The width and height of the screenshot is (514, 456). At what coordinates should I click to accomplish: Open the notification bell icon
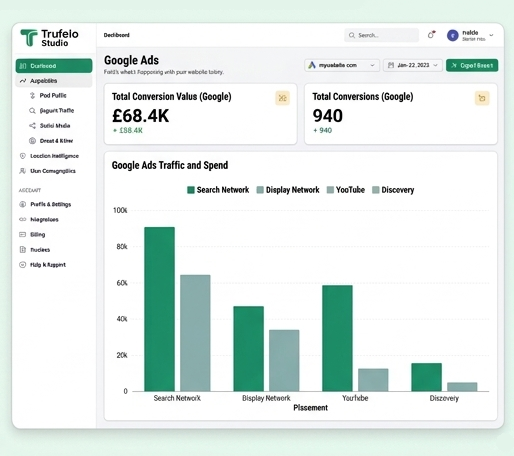click(431, 35)
